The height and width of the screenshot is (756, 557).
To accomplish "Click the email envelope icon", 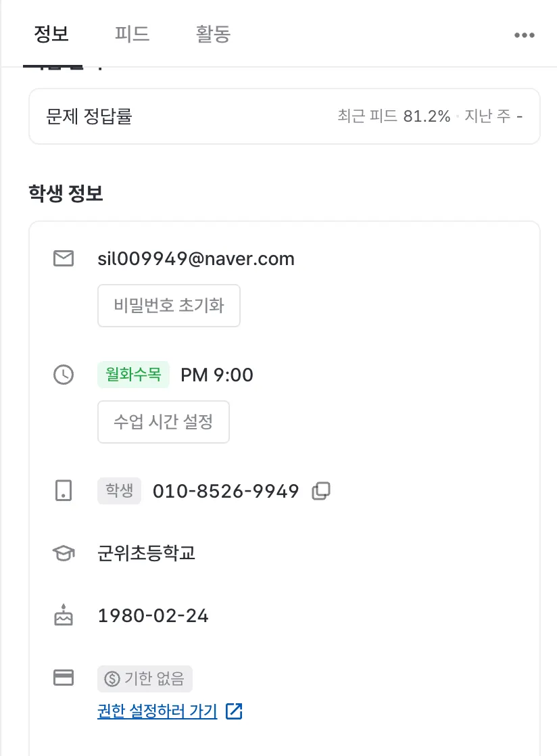I will (64, 259).
